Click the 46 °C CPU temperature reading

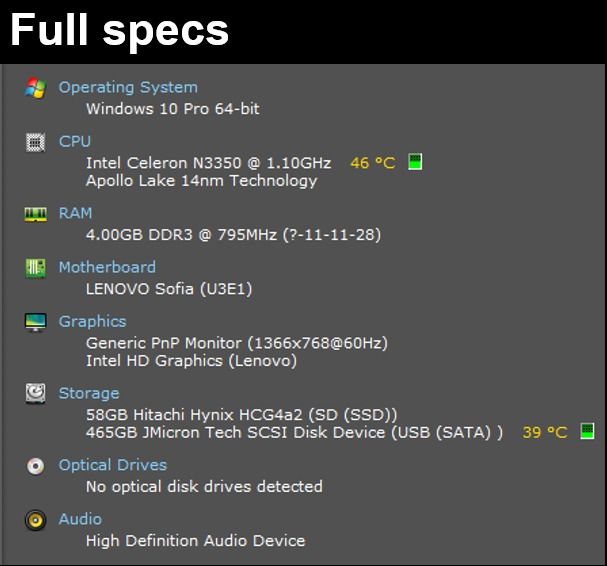click(x=373, y=163)
